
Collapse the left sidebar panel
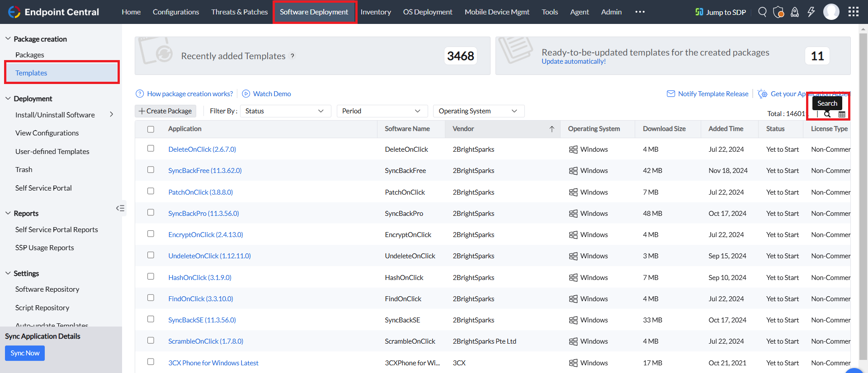(120, 208)
